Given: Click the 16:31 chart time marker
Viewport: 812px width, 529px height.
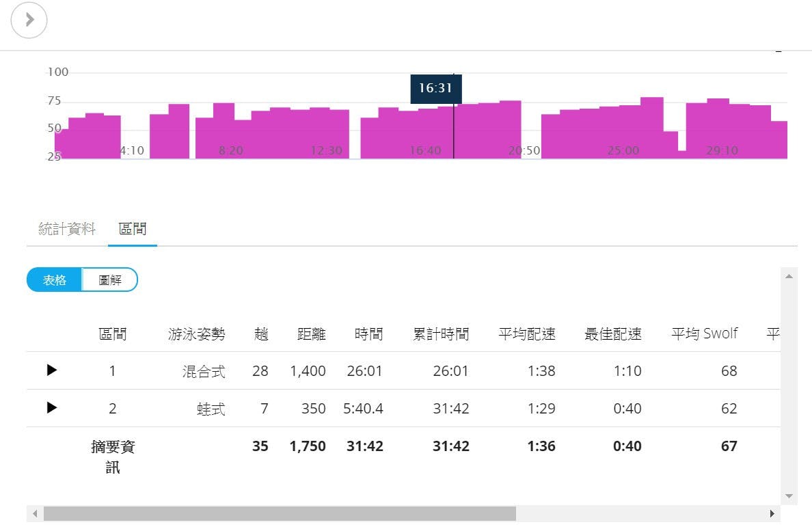Looking at the screenshot, I should point(435,89).
